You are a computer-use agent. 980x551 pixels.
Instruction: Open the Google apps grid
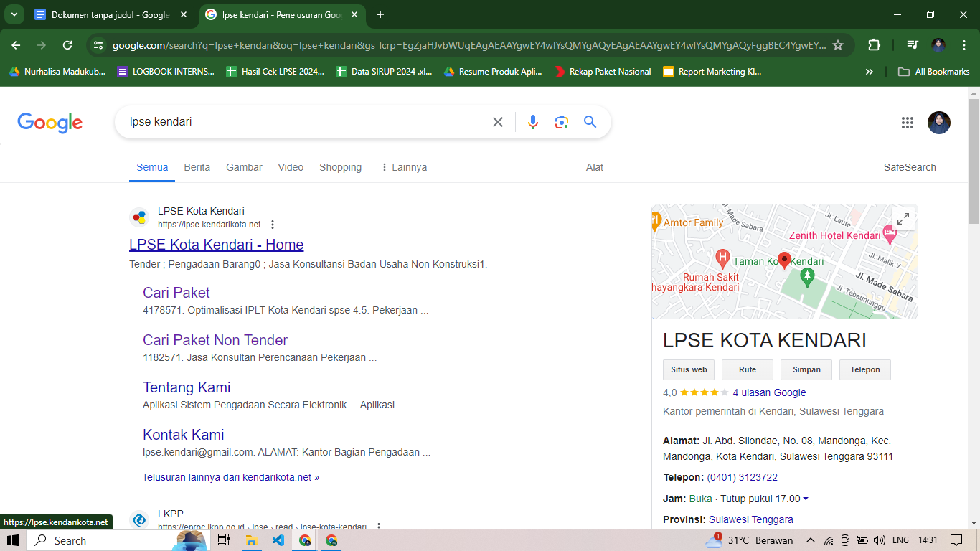[x=908, y=123]
